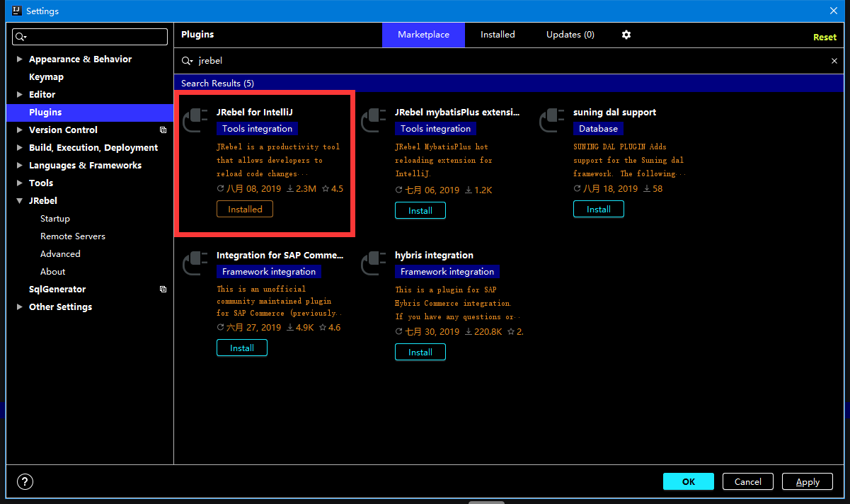Install suning dal support plugin
This screenshot has height=504, width=850.
click(599, 210)
